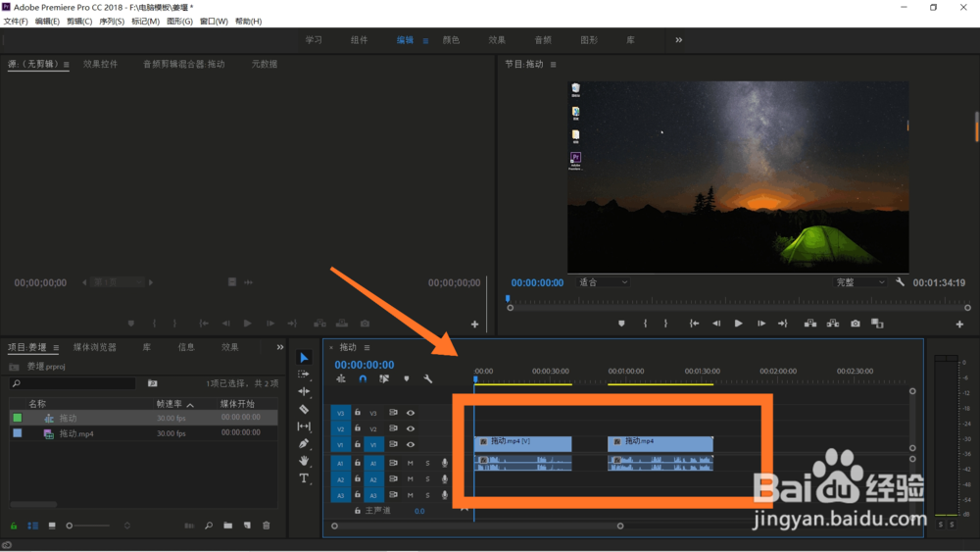Step forward one frame in Program monitor
The image size is (980, 552).
tap(760, 324)
